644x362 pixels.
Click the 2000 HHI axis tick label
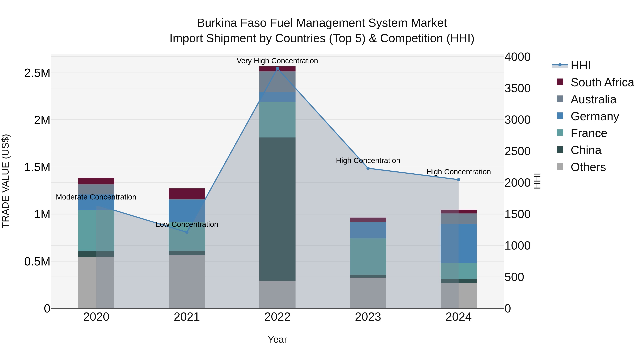(x=517, y=183)
